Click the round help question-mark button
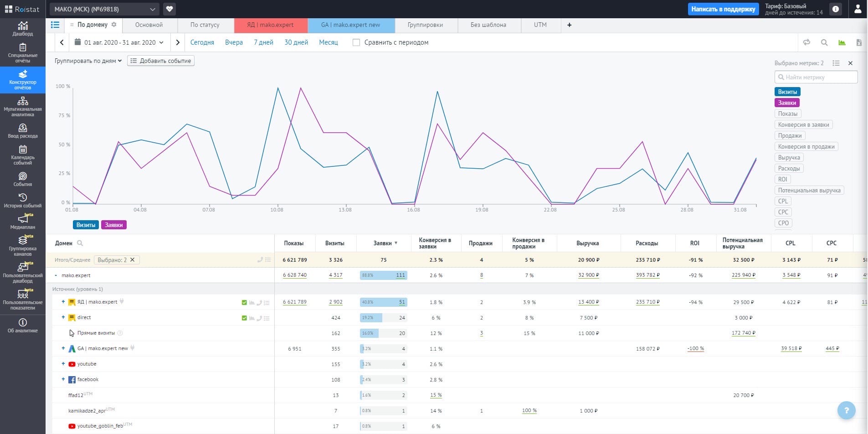This screenshot has width=868, height=434. coord(846,410)
